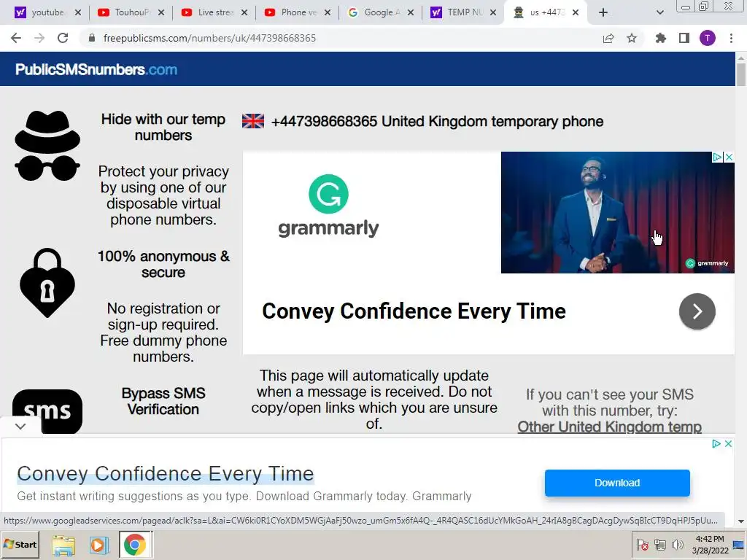Click bottom banner Convey Confidence link
The image size is (747, 560).
[166, 474]
